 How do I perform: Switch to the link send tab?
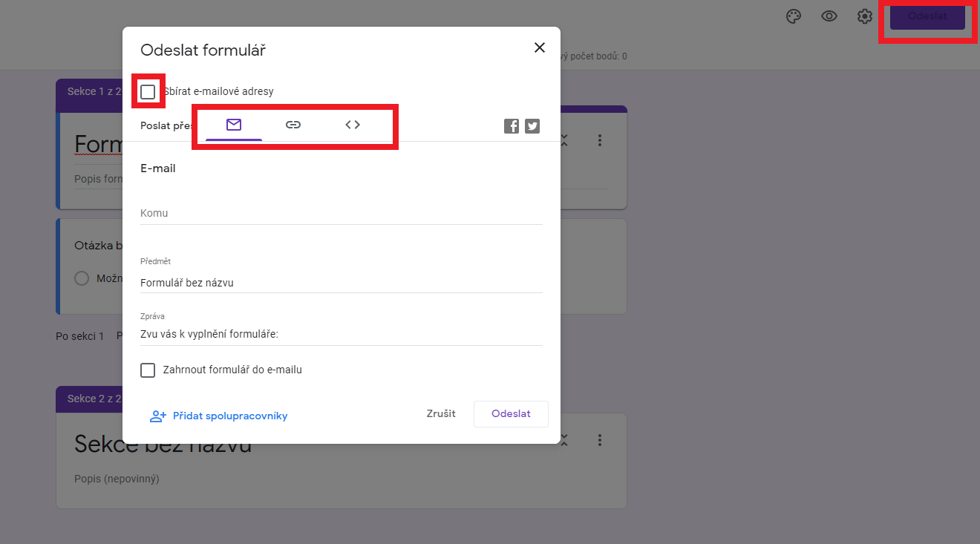pos(293,125)
